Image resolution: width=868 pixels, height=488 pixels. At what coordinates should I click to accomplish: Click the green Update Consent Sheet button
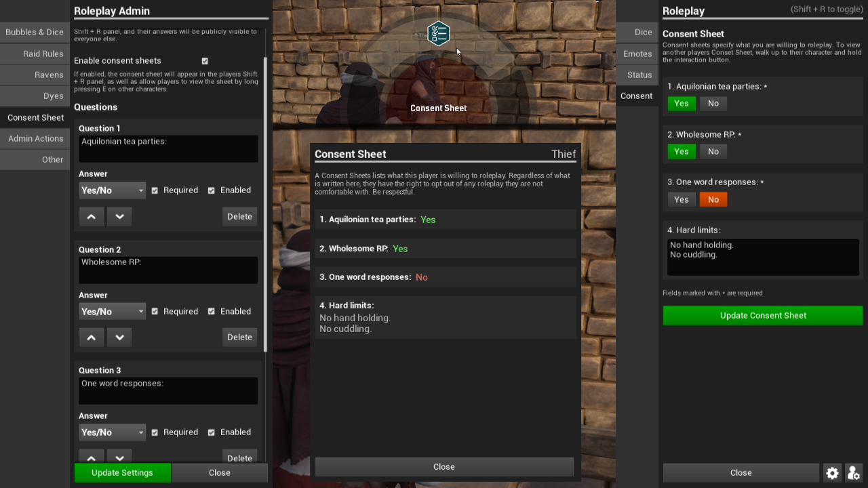(x=763, y=315)
